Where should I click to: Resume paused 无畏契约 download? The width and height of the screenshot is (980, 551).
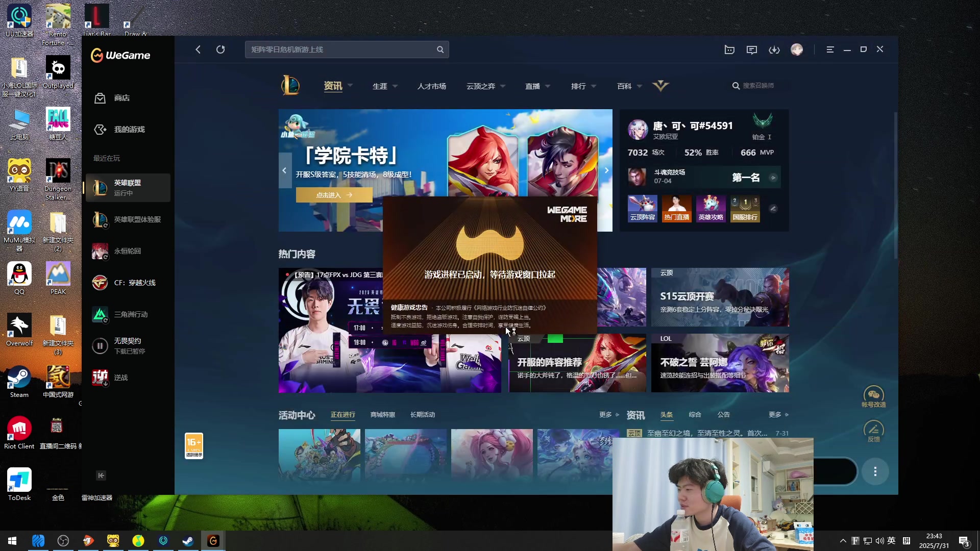pyautogui.click(x=100, y=346)
